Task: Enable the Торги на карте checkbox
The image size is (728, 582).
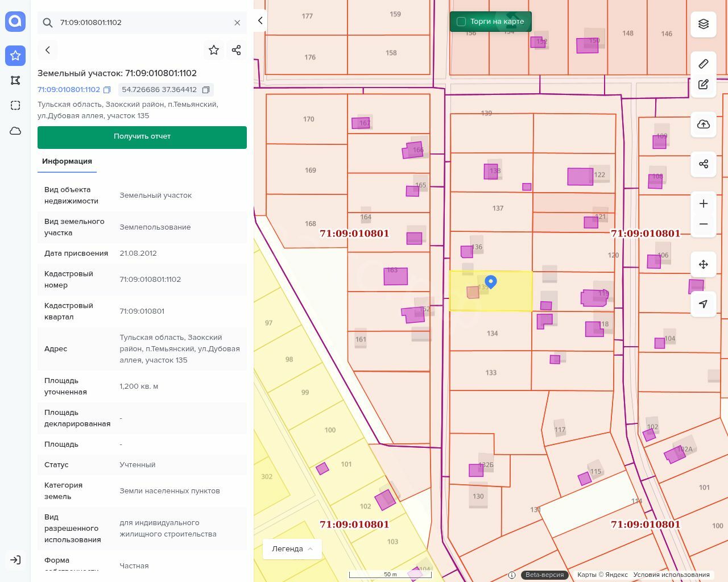Action: click(x=461, y=22)
